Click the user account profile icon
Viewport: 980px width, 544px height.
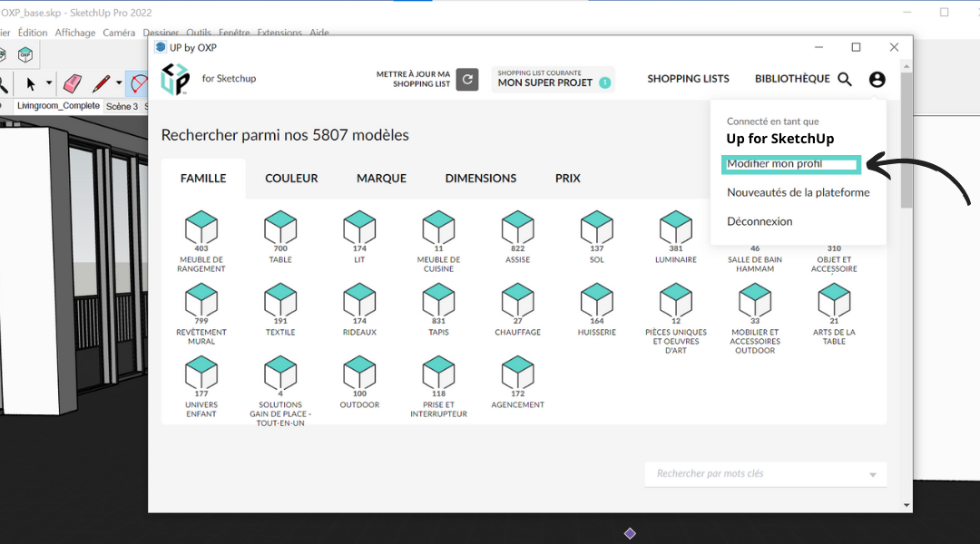(877, 79)
